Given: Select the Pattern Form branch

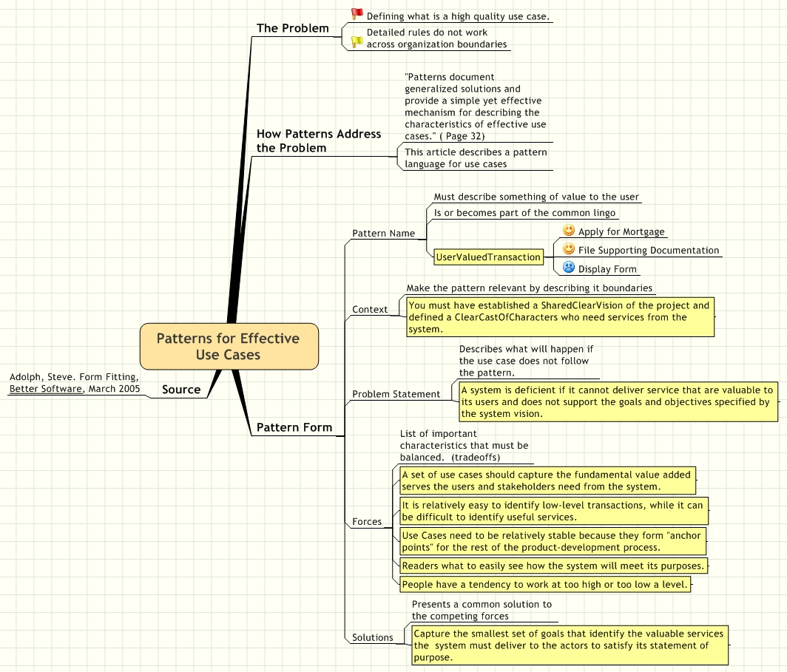Looking at the screenshot, I should pyautogui.click(x=294, y=427).
